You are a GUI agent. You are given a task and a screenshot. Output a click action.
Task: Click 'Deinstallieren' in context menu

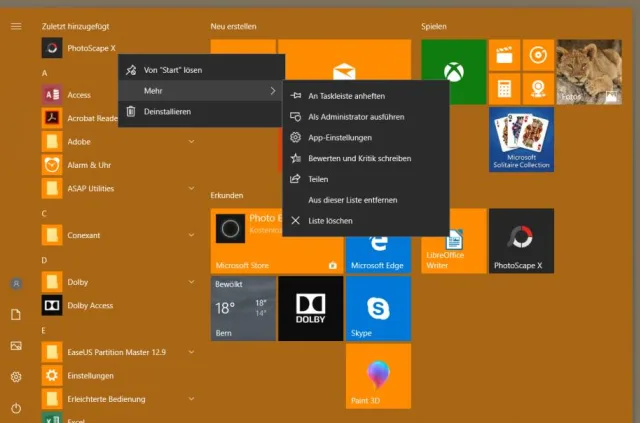point(167,111)
